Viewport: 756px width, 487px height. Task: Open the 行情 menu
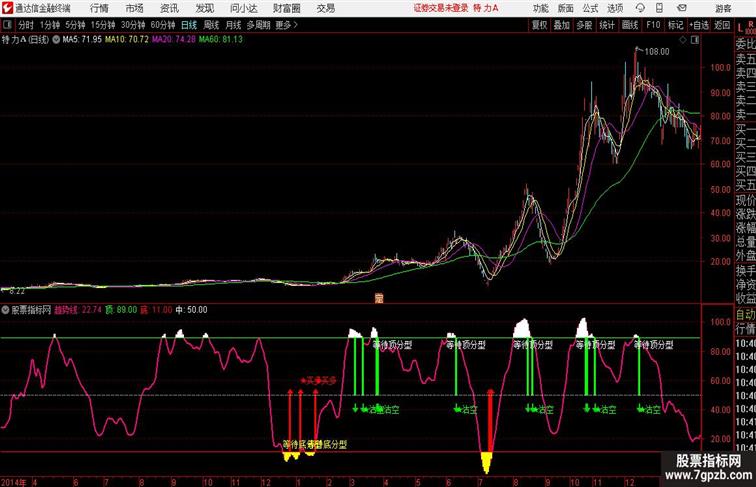click(x=99, y=8)
